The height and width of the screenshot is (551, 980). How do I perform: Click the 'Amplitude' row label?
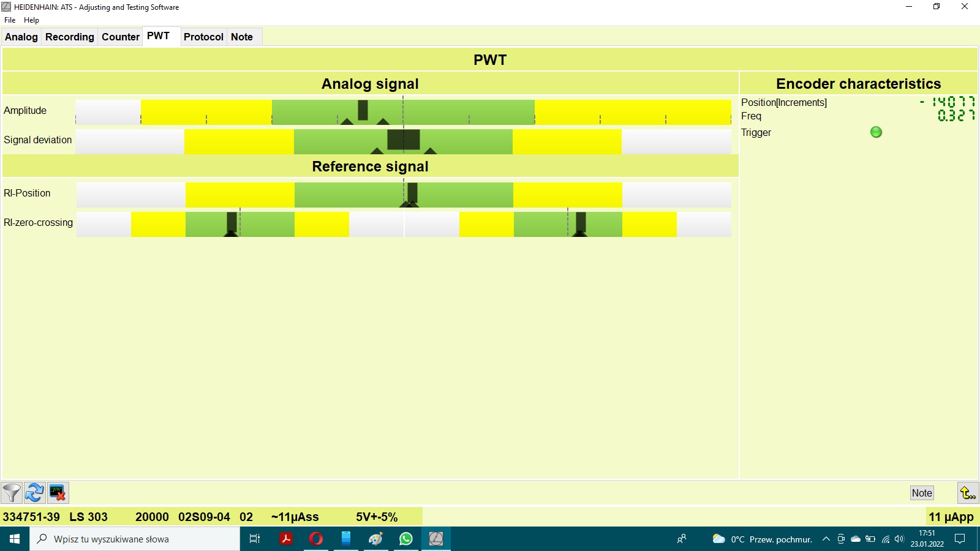pos(25,110)
